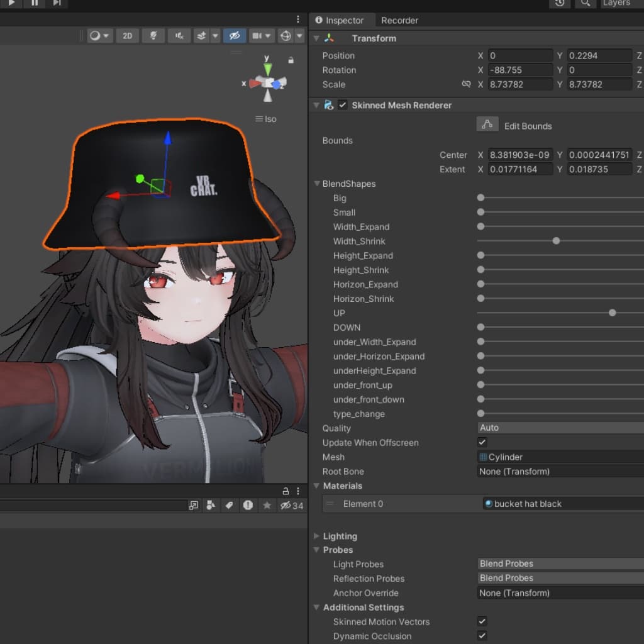The width and height of the screenshot is (644, 644).
Task: Click the green Y axis of orientation gizmo
Action: tap(268, 68)
